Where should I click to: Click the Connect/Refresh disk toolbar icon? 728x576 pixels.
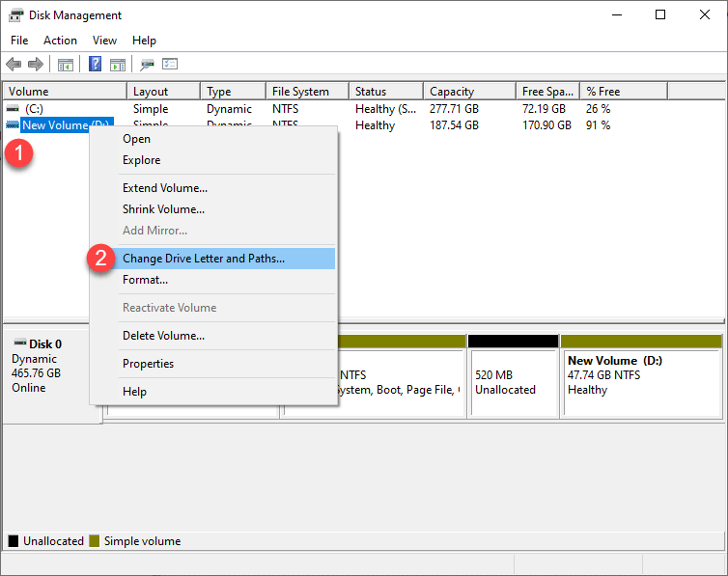[147, 65]
